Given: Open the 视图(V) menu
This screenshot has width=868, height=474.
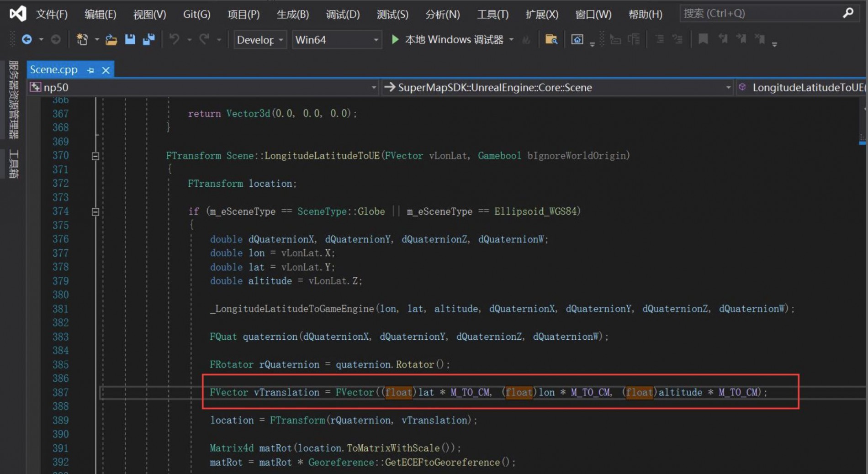Looking at the screenshot, I should [x=150, y=14].
